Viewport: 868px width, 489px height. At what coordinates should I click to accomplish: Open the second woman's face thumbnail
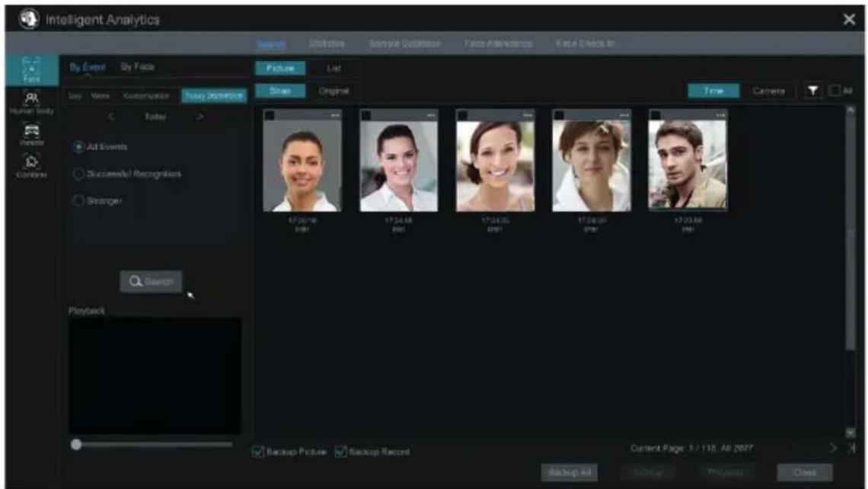[398, 165]
